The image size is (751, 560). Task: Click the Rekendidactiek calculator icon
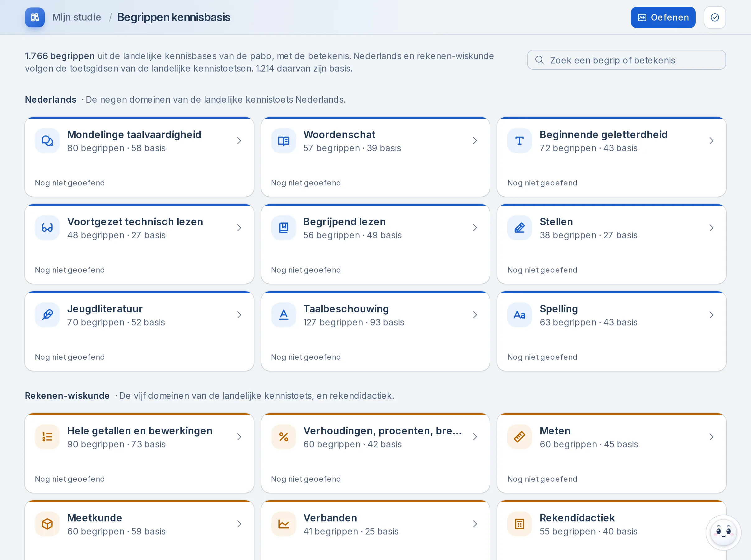[x=519, y=524]
